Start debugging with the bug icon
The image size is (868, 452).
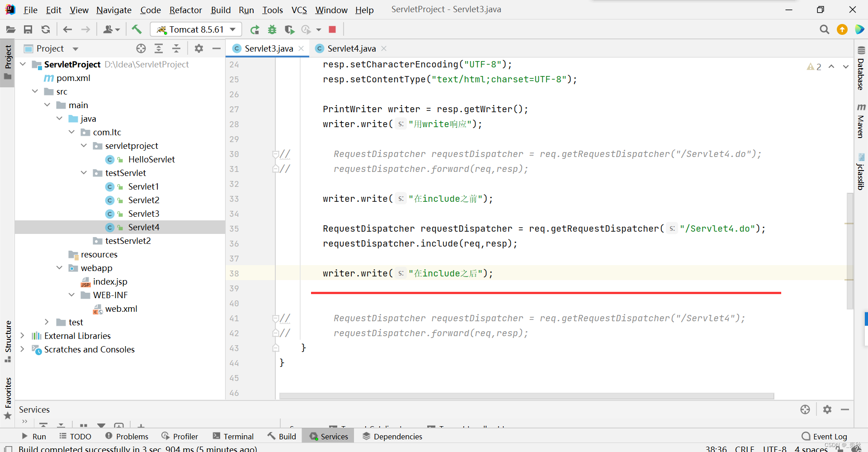(272, 29)
